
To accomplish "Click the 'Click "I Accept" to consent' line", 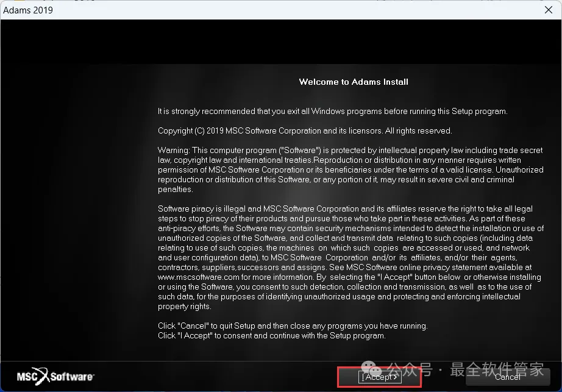I will tap(272, 336).
